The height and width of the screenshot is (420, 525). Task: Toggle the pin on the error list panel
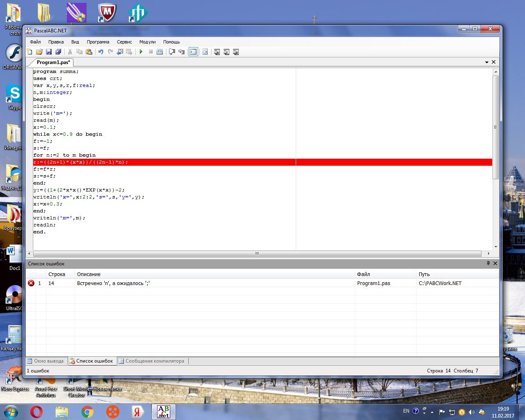coord(488,263)
